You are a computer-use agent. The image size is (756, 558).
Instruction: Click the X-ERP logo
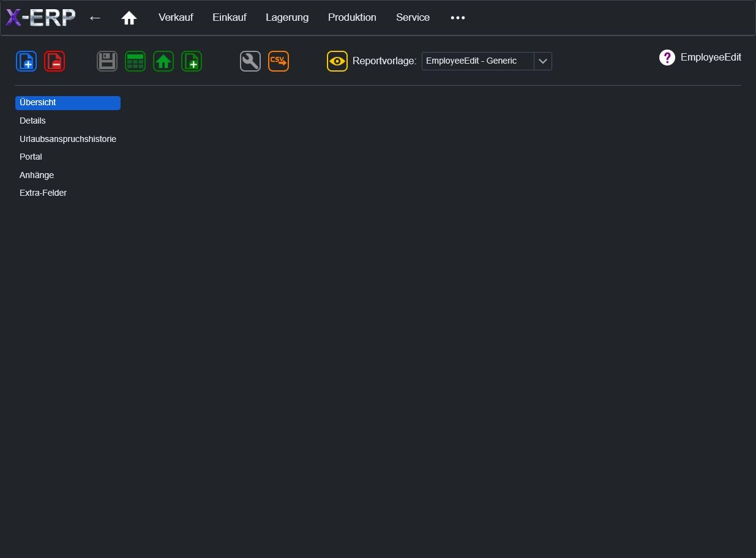[40, 18]
